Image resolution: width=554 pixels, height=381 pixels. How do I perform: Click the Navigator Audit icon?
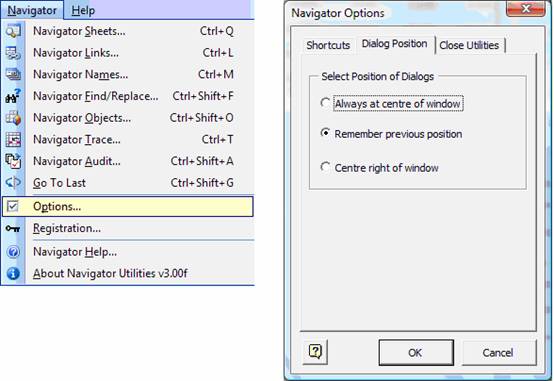(x=13, y=161)
